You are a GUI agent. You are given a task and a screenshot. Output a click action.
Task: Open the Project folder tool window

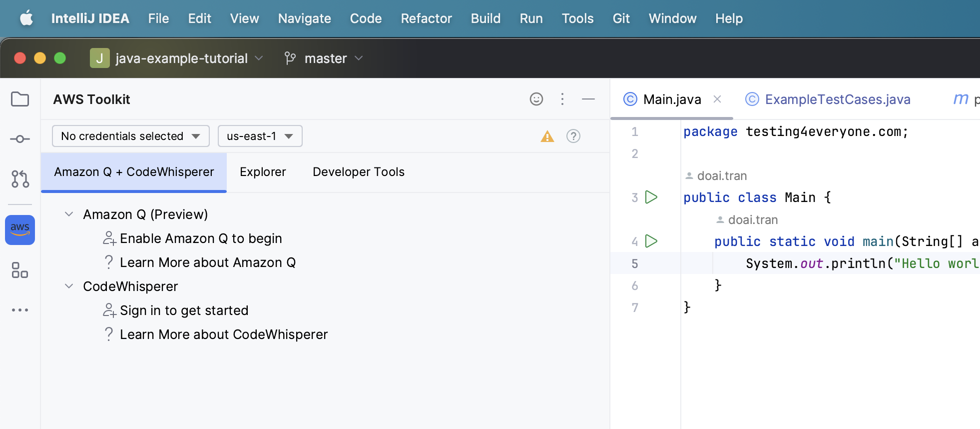click(20, 99)
